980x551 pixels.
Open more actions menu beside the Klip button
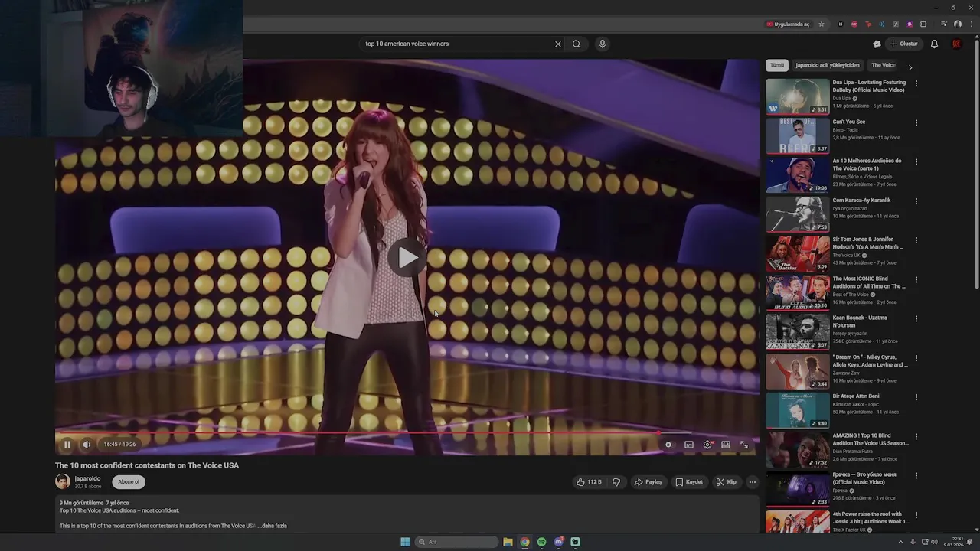click(x=753, y=482)
